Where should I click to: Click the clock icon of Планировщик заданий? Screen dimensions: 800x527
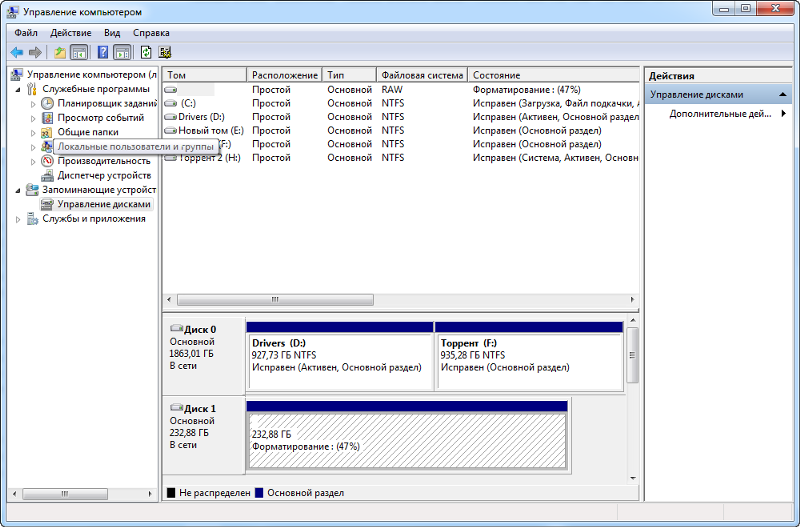click(x=47, y=103)
